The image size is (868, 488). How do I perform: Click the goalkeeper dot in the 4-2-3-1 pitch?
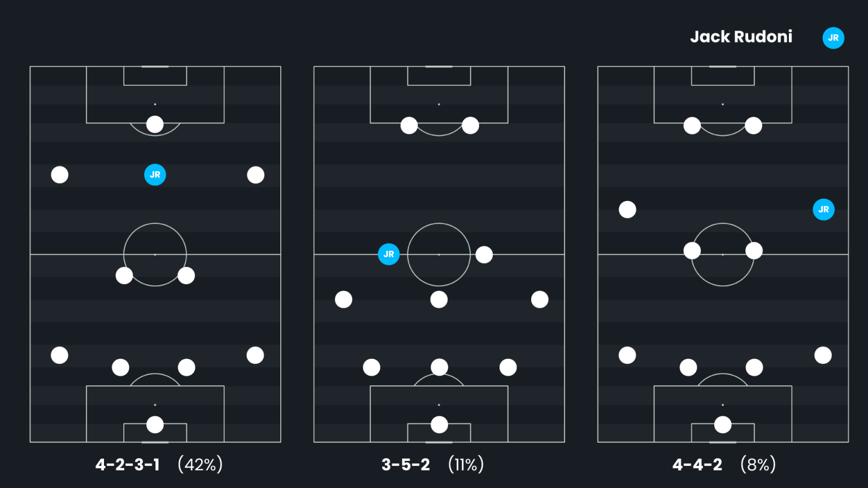(x=155, y=424)
